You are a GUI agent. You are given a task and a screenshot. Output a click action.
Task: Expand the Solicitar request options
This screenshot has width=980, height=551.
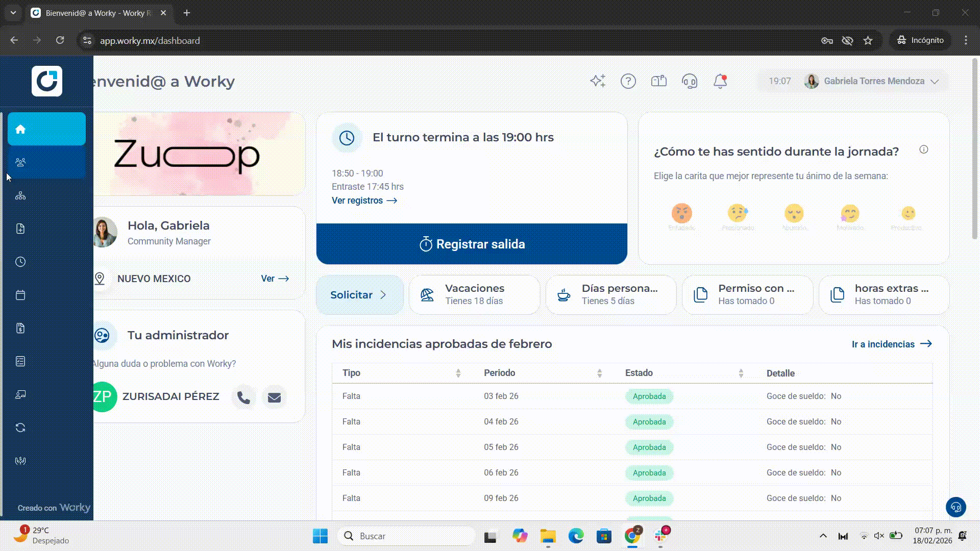click(359, 295)
